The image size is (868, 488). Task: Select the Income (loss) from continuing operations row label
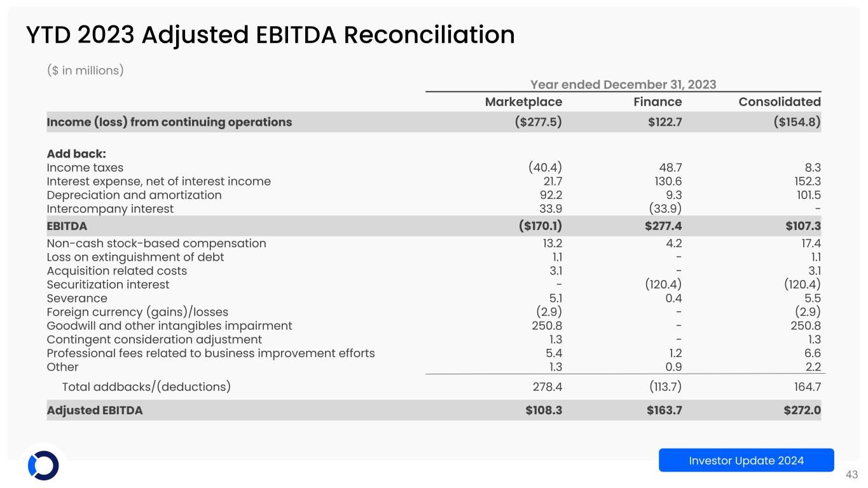coord(169,122)
